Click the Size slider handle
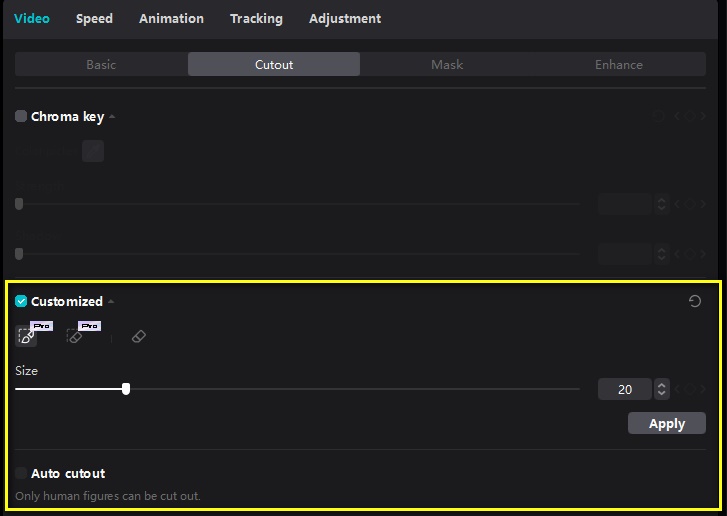727x516 pixels. click(x=126, y=389)
